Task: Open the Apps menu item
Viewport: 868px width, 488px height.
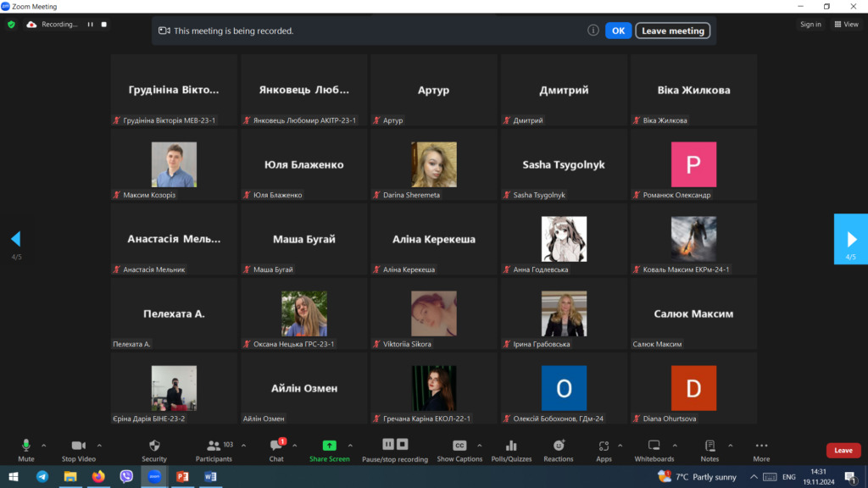Action: (604, 446)
